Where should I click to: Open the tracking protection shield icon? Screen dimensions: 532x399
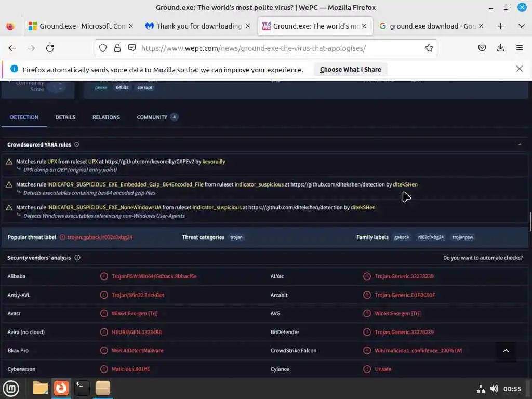click(x=103, y=48)
